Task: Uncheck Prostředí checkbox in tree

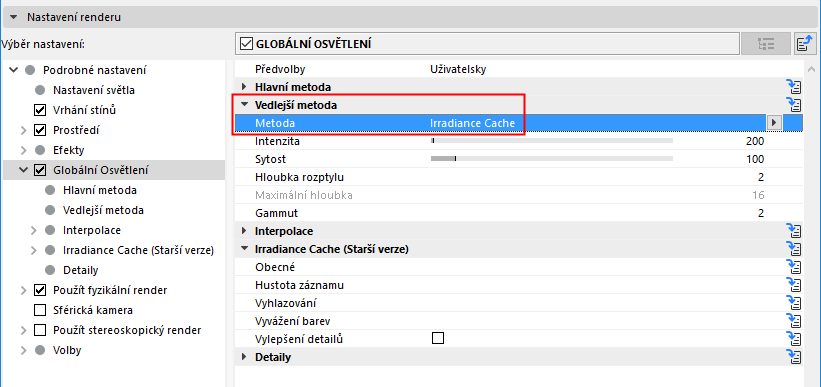Action: point(40,130)
